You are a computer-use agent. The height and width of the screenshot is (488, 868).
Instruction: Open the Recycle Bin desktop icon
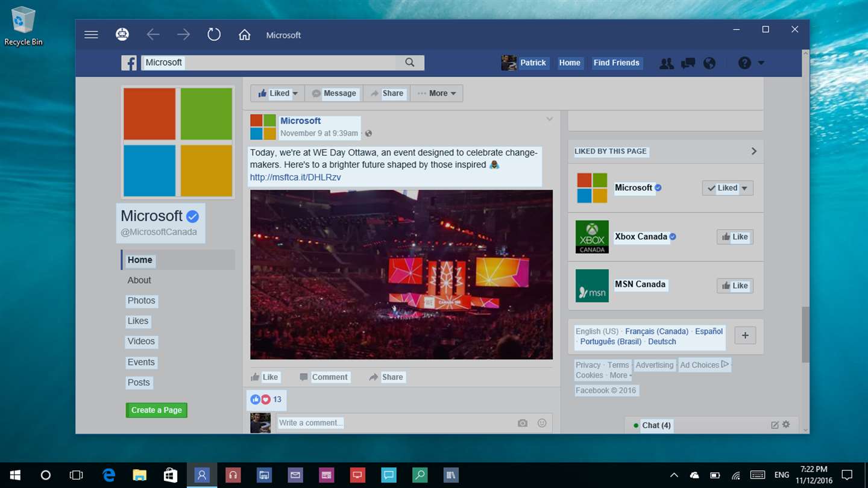click(24, 27)
